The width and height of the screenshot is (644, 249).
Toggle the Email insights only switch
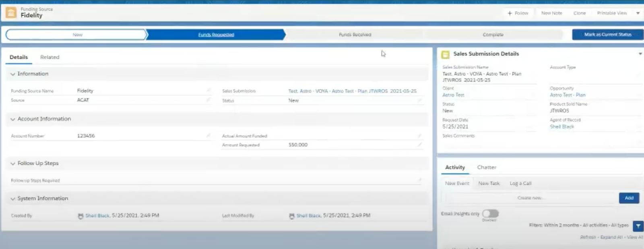(x=490, y=214)
